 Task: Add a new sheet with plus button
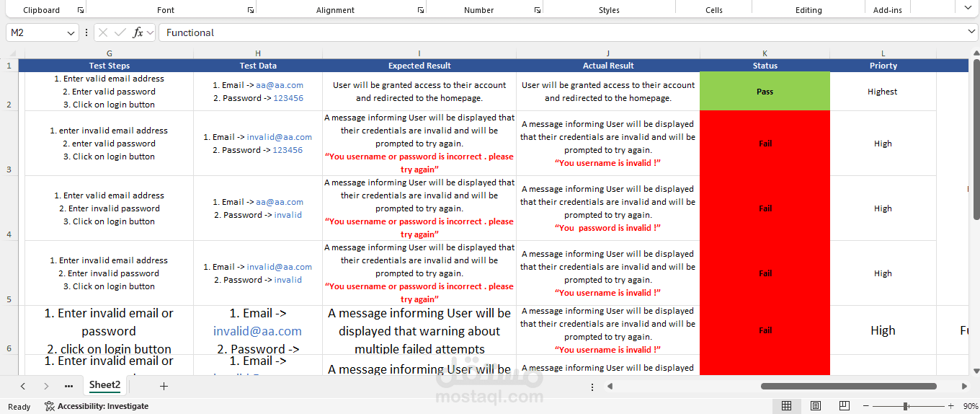(x=164, y=386)
